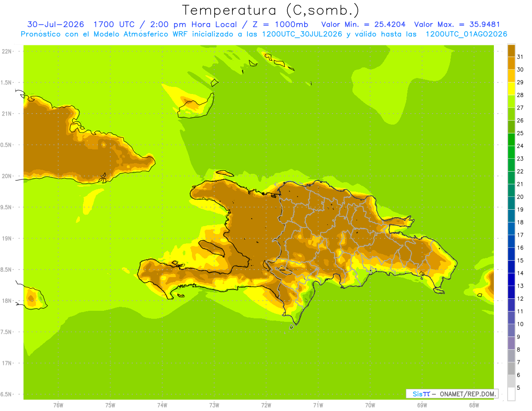Image resolution: width=532 pixels, height=411 pixels.
Task: Click the brown swatch between 30 and 31
Action: click(x=511, y=63)
